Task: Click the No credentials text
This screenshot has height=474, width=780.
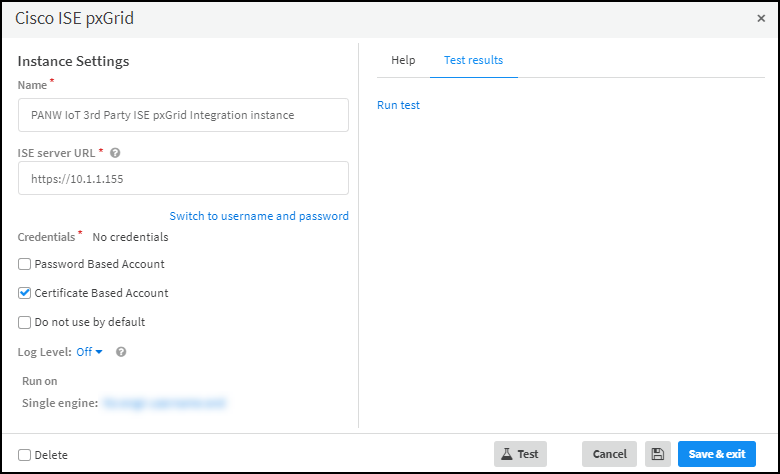Action: pyautogui.click(x=130, y=237)
